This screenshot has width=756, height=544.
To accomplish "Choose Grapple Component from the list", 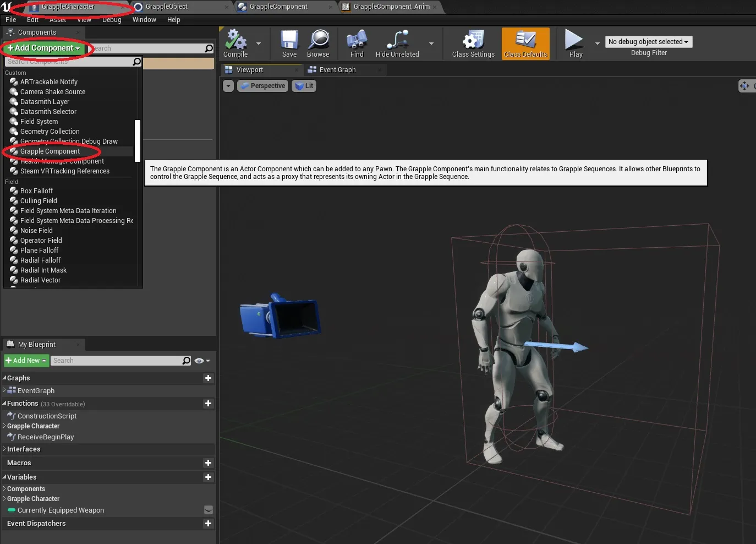I will click(x=50, y=151).
